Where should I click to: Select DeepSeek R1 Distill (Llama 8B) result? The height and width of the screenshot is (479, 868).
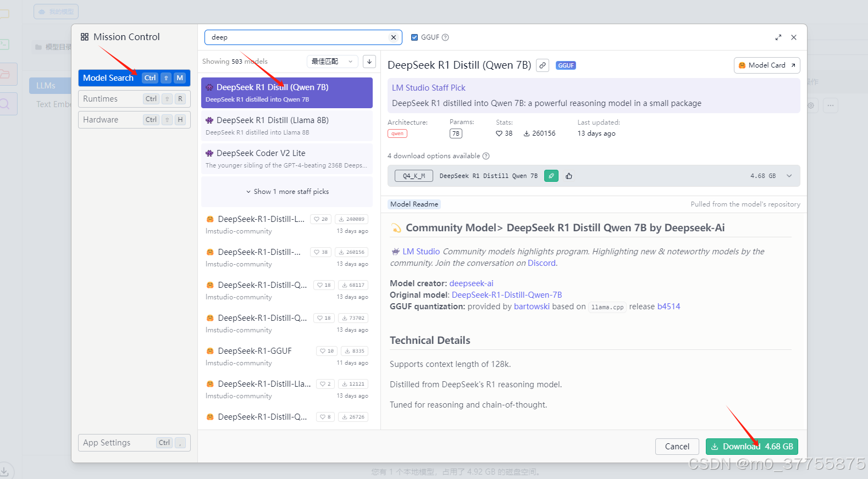tap(287, 126)
